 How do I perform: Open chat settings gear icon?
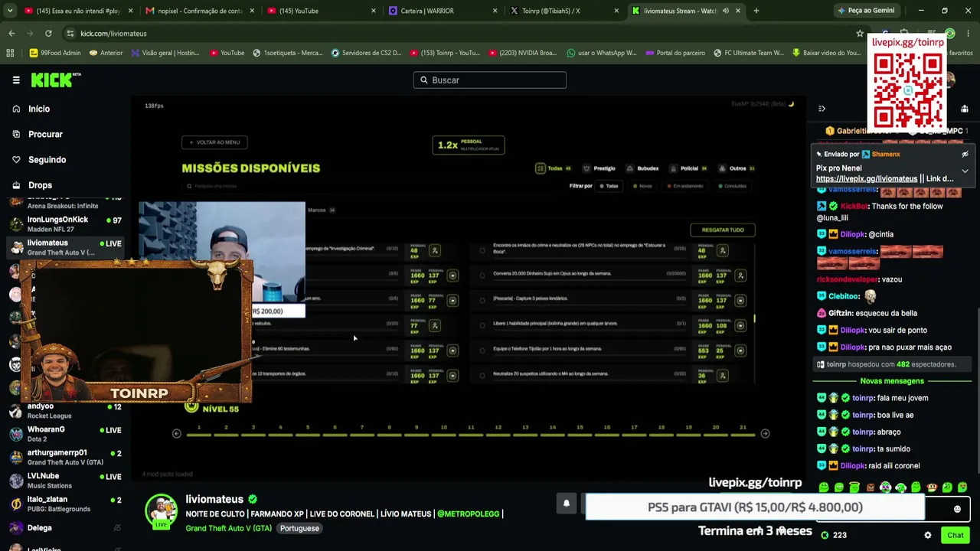tap(928, 536)
